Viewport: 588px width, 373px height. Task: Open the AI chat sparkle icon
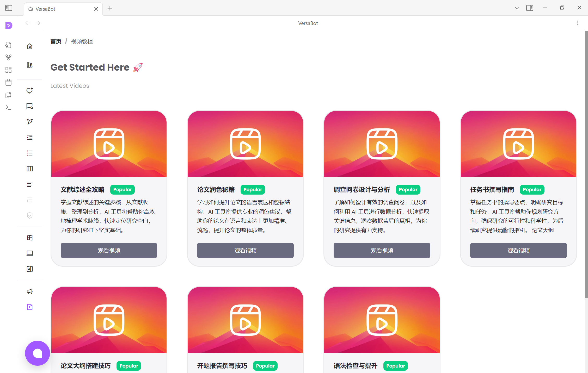pos(30,90)
